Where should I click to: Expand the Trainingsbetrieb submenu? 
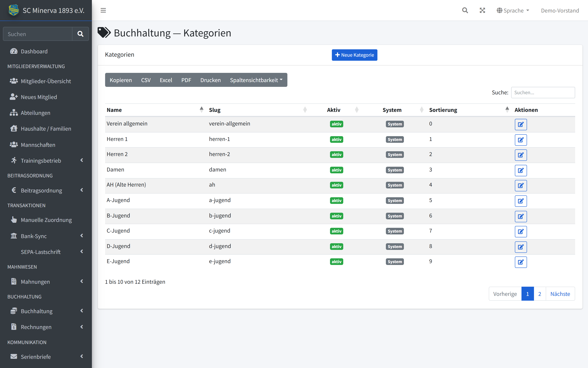click(x=46, y=160)
